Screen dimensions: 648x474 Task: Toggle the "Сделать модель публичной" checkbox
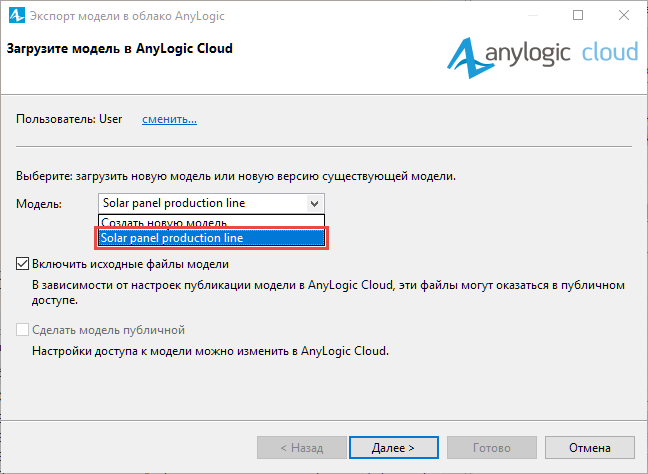(22, 330)
